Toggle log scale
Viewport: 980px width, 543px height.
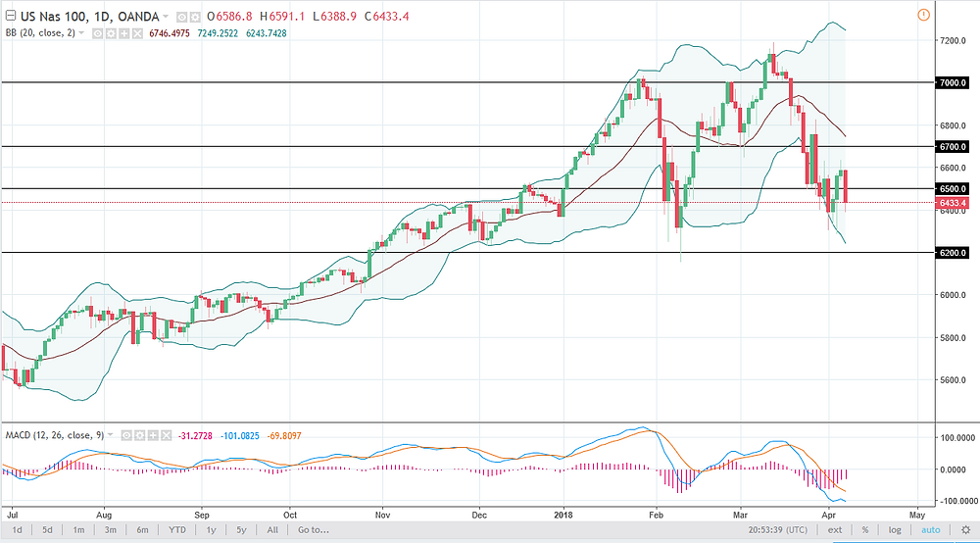(895, 530)
